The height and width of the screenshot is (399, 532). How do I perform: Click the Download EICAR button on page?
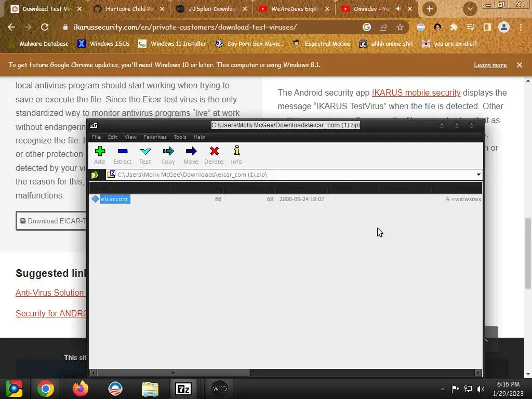(x=51, y=221)
